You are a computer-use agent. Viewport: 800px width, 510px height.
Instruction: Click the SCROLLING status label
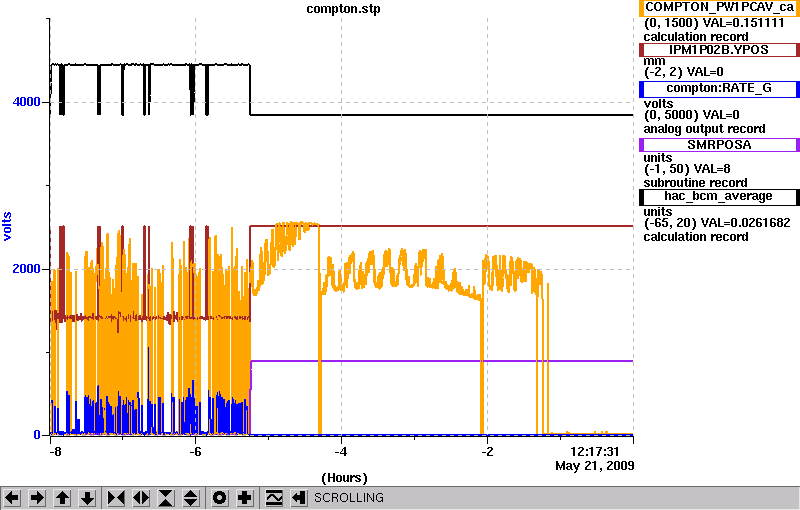pos(348,498)
